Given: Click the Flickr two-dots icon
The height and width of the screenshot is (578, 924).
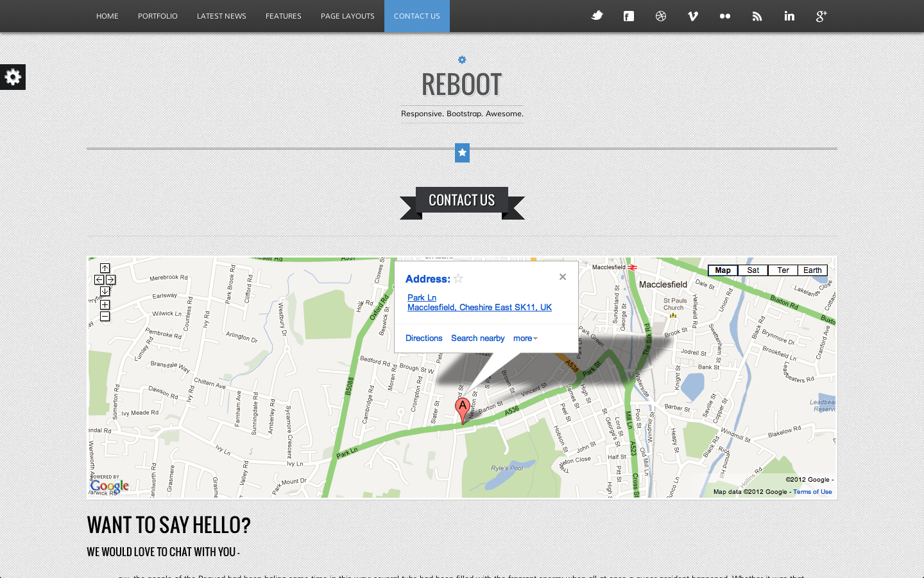Looking at the screenshot, I should tap(725, 16).
